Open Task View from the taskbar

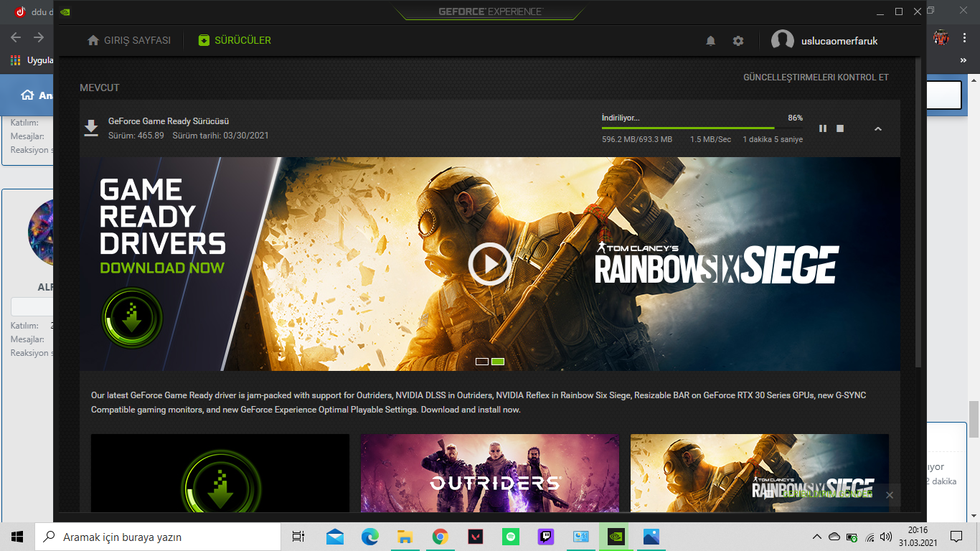click(x=298, y=537)
